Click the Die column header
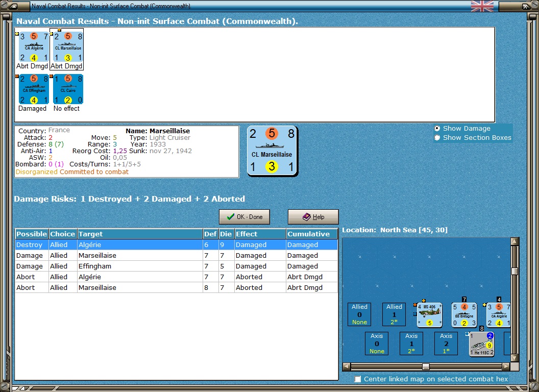 [x=226, y=234]
